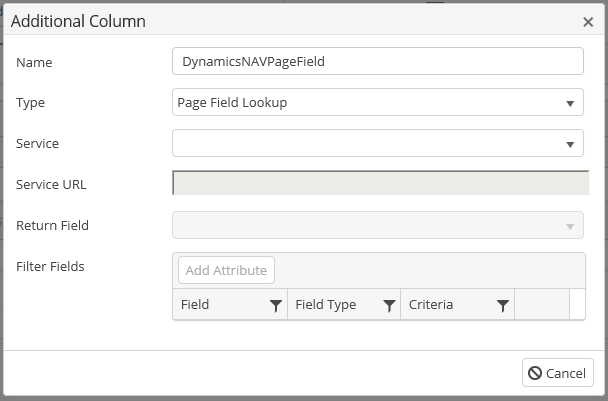Click the Criteria column header
This screenshot has height=401, width=608.
coord(458,304)
